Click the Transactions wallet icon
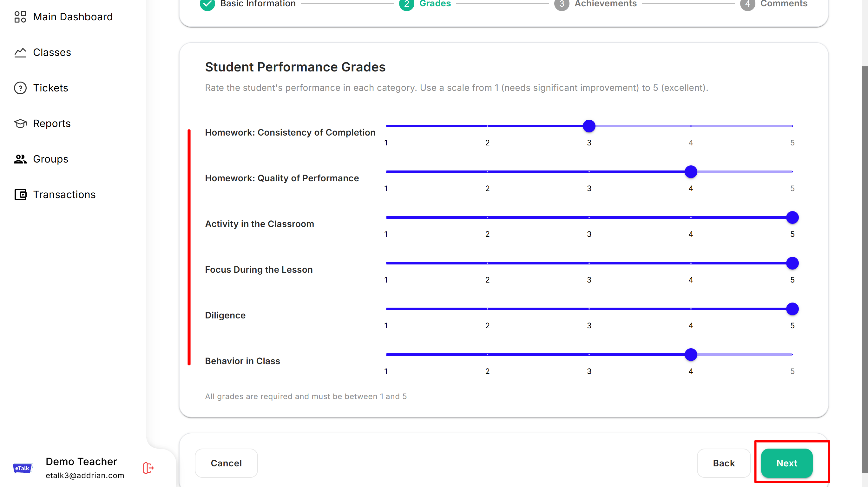The height and width of the screenshot is (487, 868). pos(20,195)
